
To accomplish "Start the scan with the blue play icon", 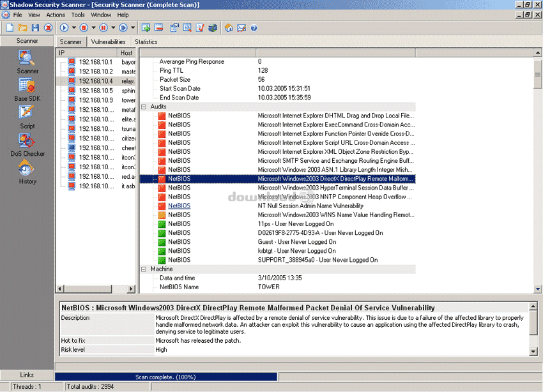I will point(64,27).
